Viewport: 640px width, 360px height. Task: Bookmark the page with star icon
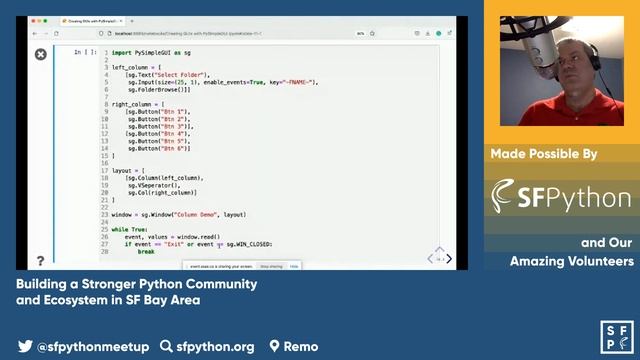[x=372, y=33]
